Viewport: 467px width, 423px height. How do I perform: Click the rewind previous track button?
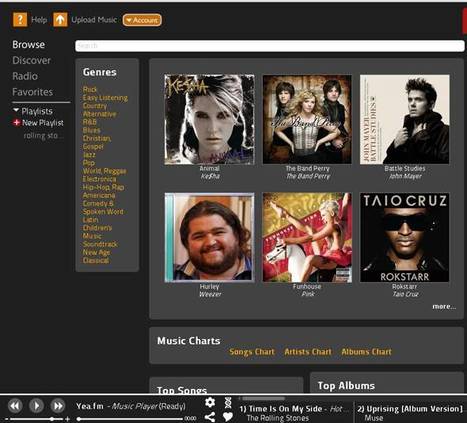tap(15, 406)
